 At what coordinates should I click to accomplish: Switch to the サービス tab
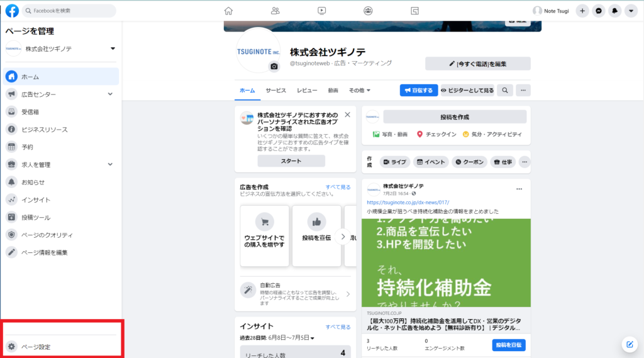pyautogui.click(x=275, y=91)
